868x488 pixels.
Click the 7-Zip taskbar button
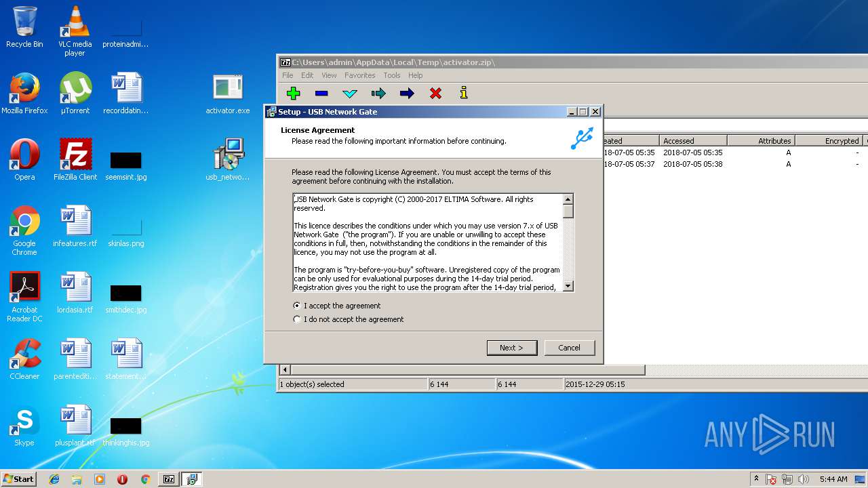point(169,479)
